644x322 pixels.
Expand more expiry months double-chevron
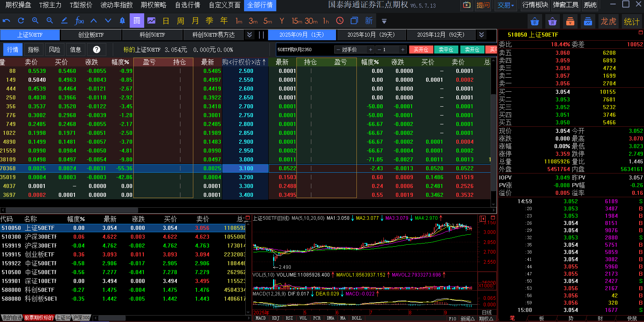[x=482, y=35]
